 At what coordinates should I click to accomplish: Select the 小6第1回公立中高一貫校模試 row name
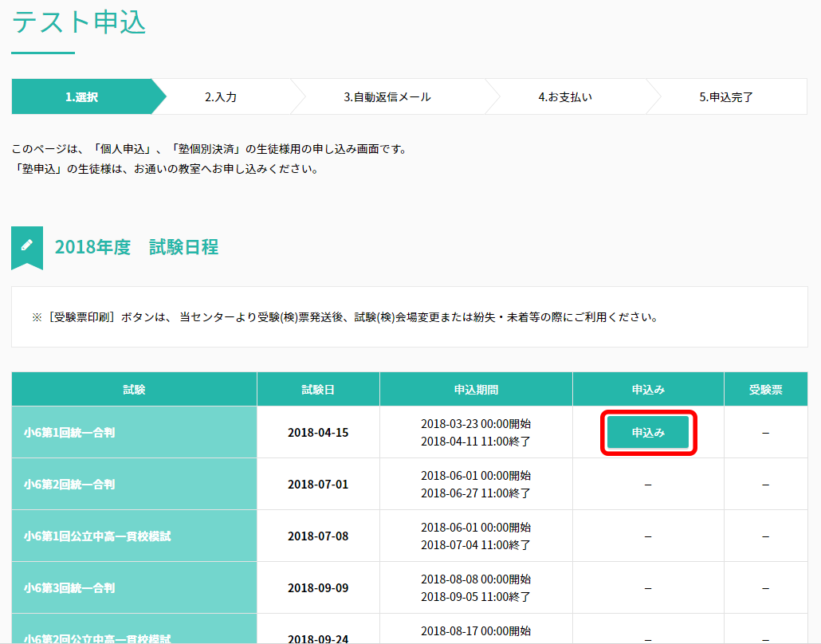click(x=97, y=536)
